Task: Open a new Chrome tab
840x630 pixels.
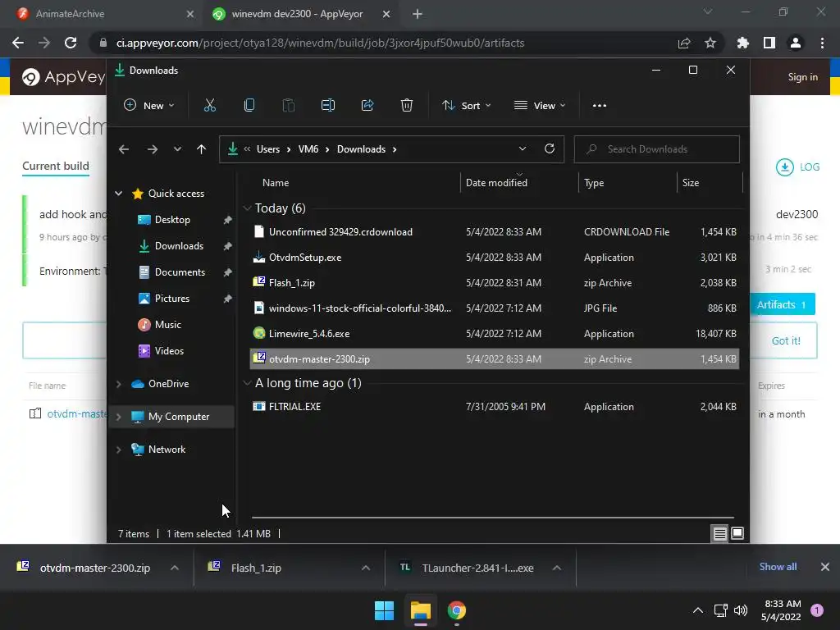Action: pos(418,14)
